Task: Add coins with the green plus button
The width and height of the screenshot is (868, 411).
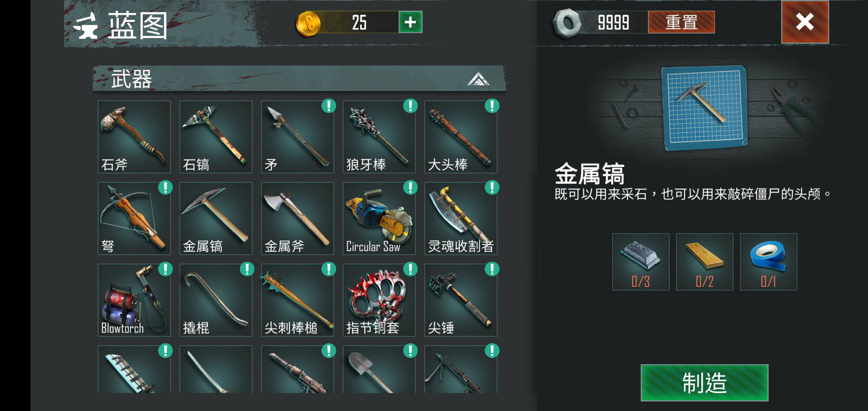Action: pos(410,22)
